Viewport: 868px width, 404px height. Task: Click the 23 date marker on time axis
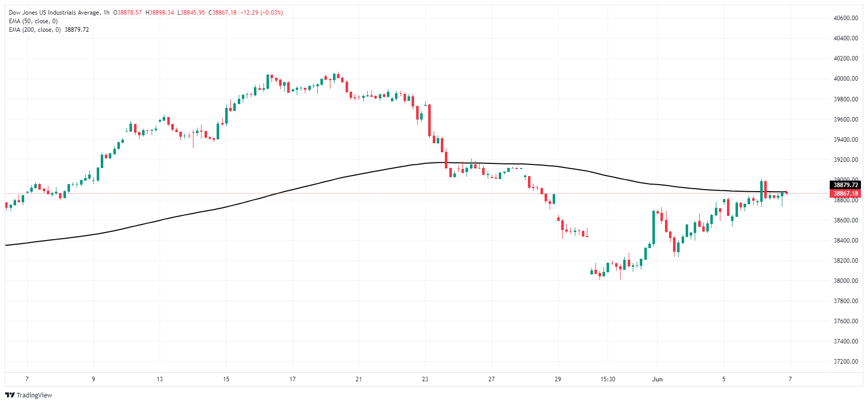tap(425, 379)
